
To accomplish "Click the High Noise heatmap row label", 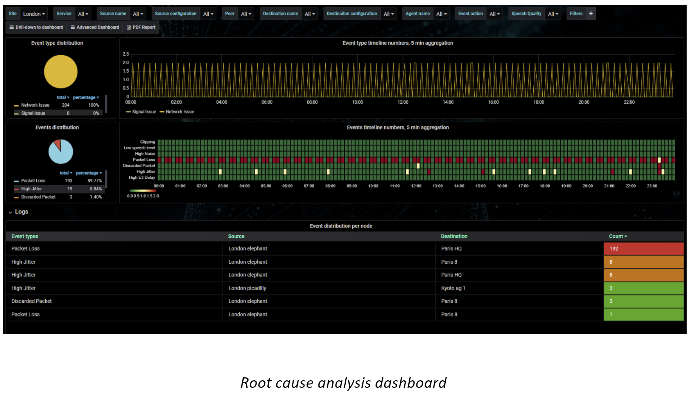I will pyautogui.click(x=145, y=154).
